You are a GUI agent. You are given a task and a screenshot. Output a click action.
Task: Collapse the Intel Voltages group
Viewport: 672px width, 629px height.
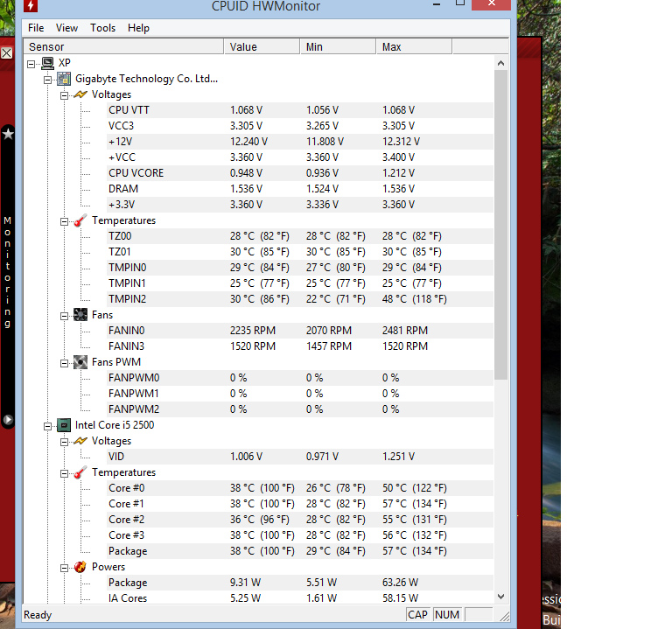(x=64, y=442)
